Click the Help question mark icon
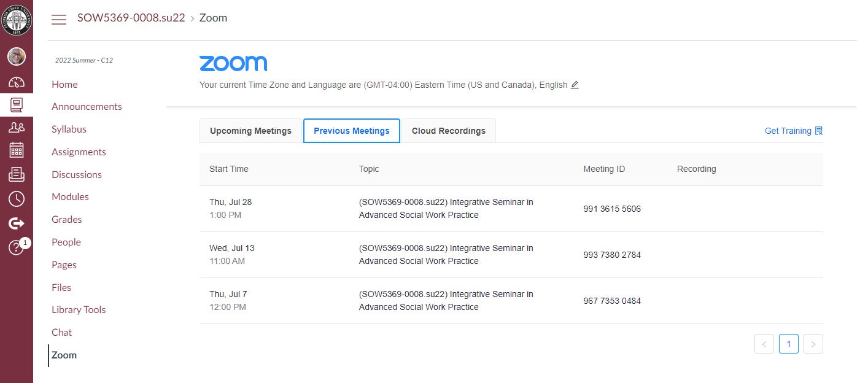The height and width of the screenshot is (383, 868). pos(17,247)
